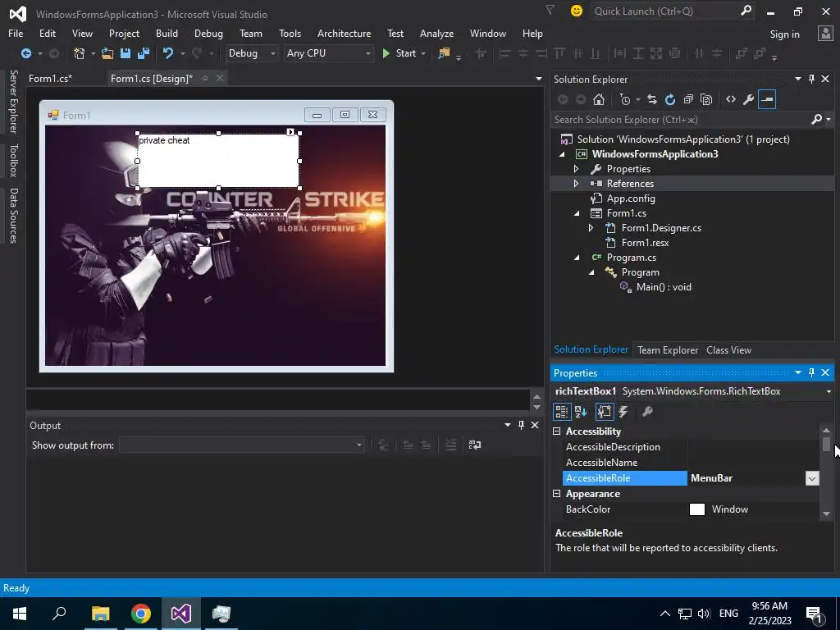The image size is (840, 630).
Task: Toggle Preview Selected Items in Solution Explorer
Action: (x=767, y=99)
